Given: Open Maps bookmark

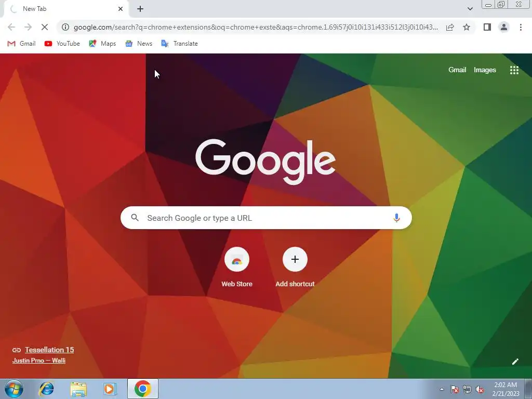Looking at the screenshot, I should 102,44.
